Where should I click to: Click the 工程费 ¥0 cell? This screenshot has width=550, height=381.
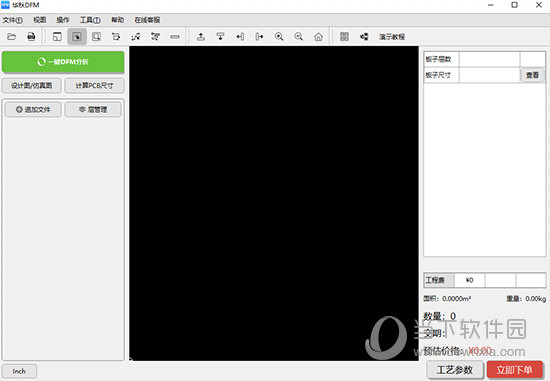point(469,280)
